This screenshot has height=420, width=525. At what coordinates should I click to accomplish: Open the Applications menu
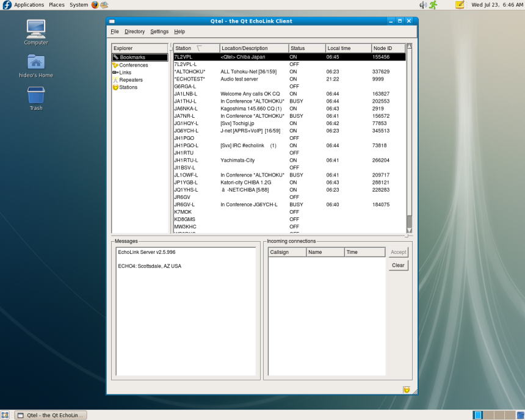(29, 5)
